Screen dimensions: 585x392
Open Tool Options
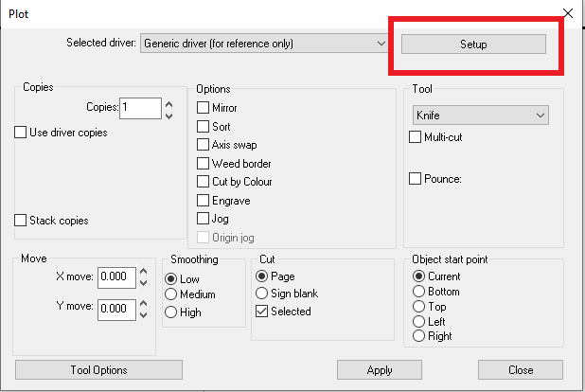pos(99,369)
